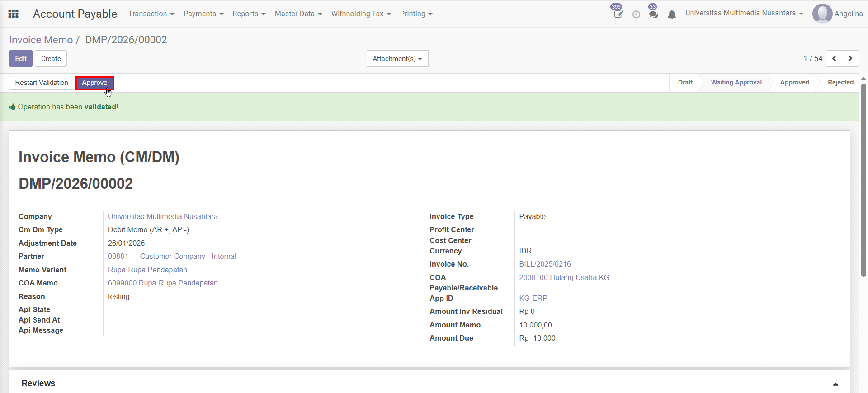The image size is (868, 393).
Task: Open the apps grid menu icon
Action: coord(14,14)
